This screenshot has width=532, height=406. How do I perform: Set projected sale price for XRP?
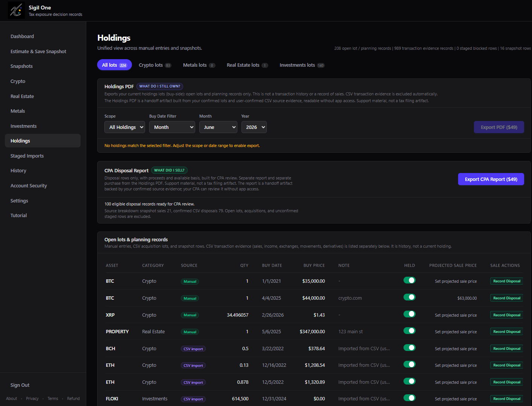coord(456,315)
